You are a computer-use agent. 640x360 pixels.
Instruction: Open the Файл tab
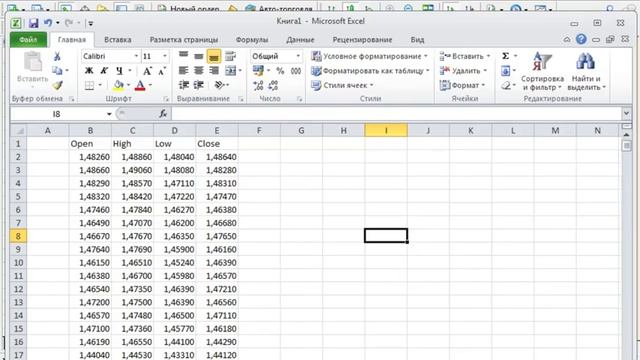click(28, 40)
